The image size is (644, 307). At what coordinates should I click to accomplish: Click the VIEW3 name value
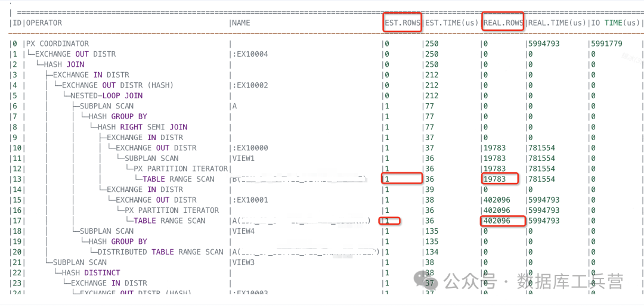coord(243,262)
